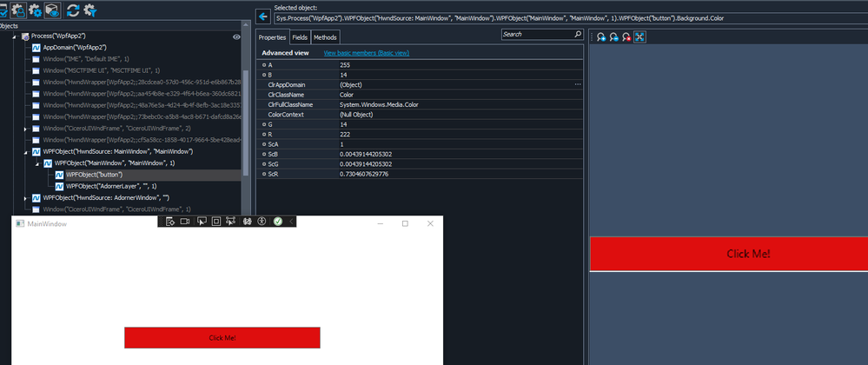Switch to the Fields tab
The width and height of the screenshot is (868, 365).
[x=300, y=37]
